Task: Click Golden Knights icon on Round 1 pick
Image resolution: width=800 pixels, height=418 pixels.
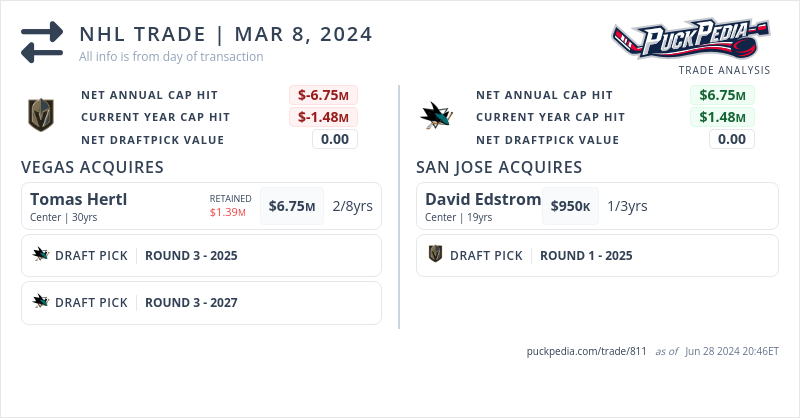Action: (436, 255)
